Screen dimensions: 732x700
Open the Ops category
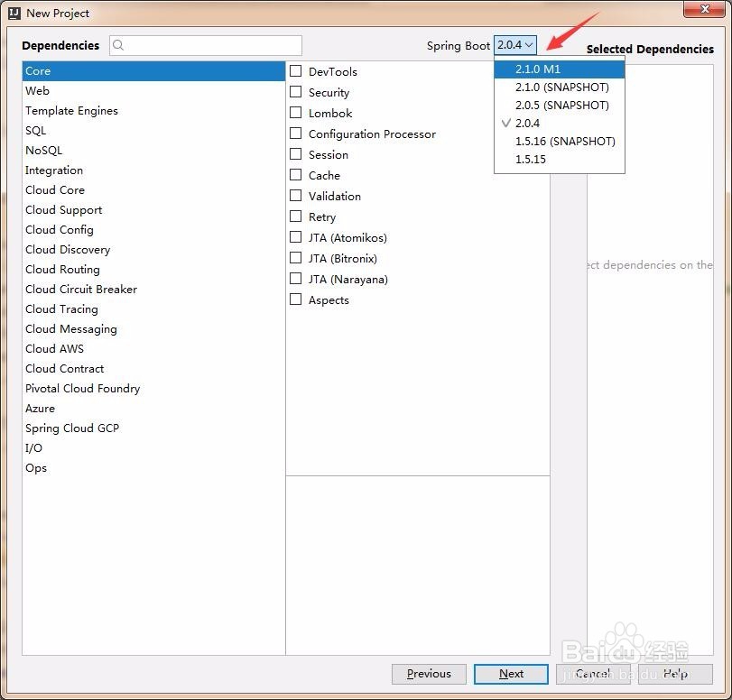click(x=153, y=467)
